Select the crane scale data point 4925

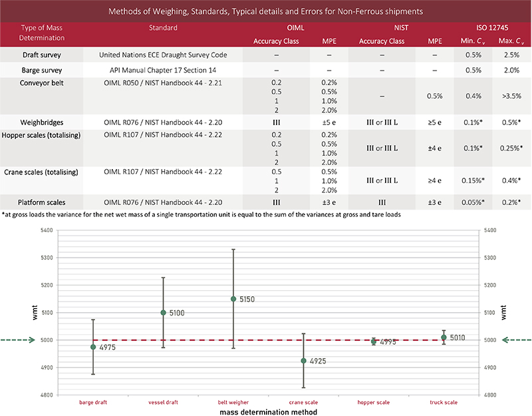click(x=303, y=361)
